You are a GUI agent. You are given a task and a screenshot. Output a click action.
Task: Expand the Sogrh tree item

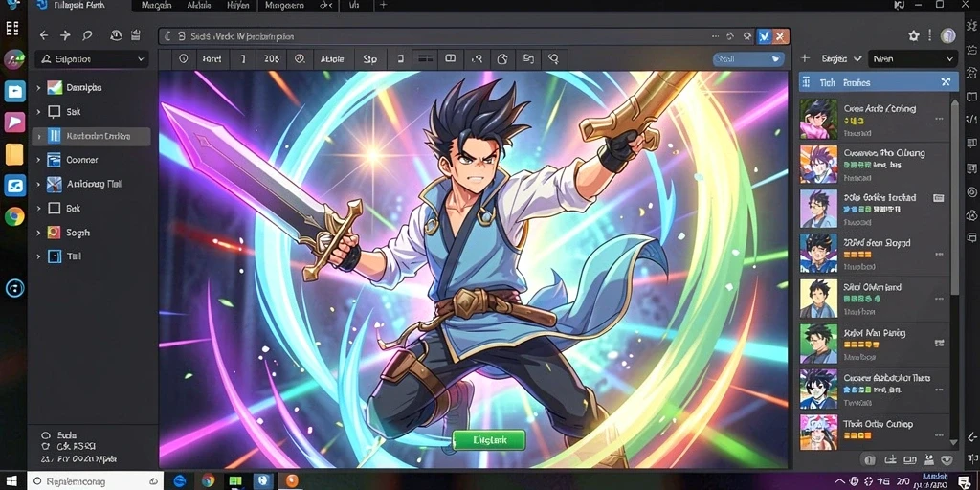tap(38, 233)
